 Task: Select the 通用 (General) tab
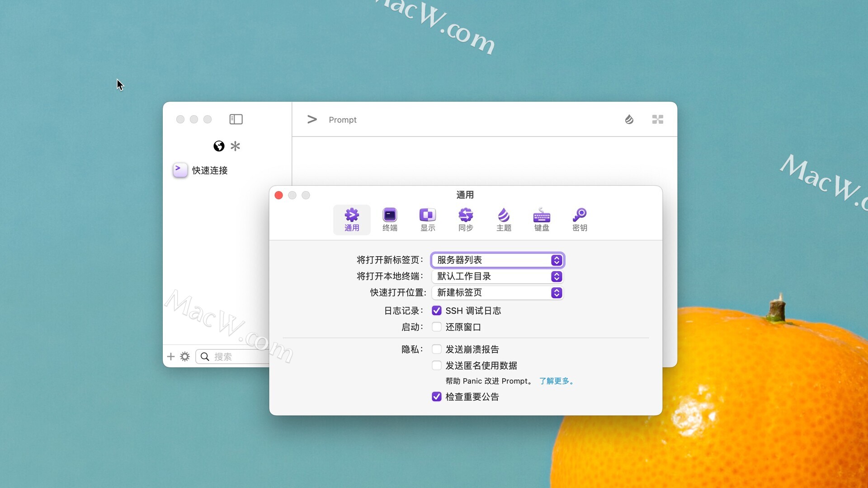[x=352, y=220]
